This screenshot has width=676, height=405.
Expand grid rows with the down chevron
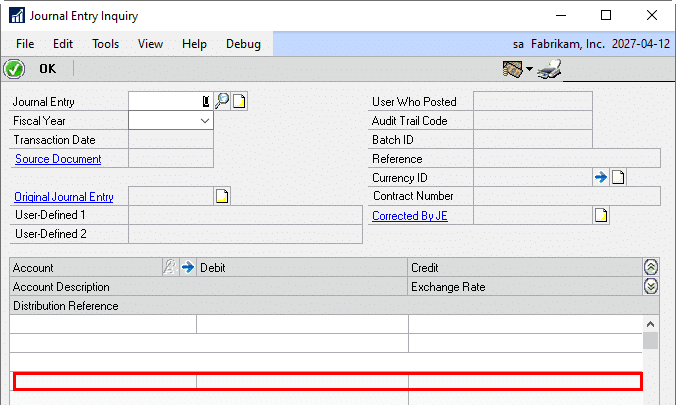[x=651, y=286]
